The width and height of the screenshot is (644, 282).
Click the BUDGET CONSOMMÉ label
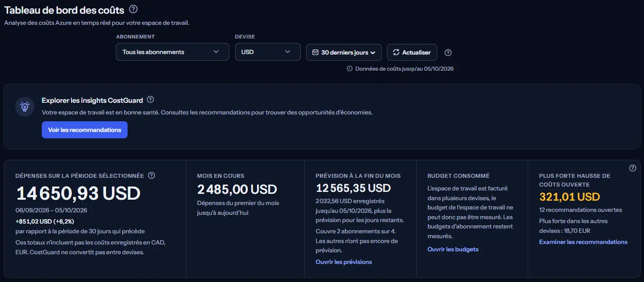point(459,176)
